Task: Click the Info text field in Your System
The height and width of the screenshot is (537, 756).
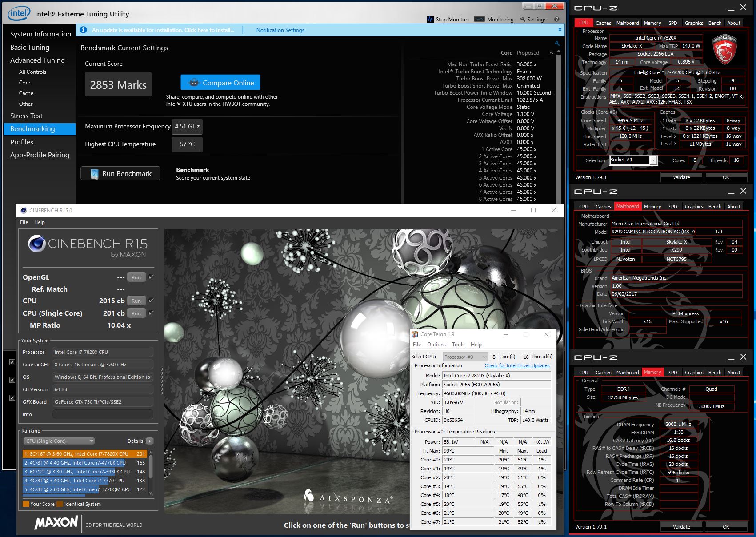Action: pyautogui.click(x=103, y=414)
